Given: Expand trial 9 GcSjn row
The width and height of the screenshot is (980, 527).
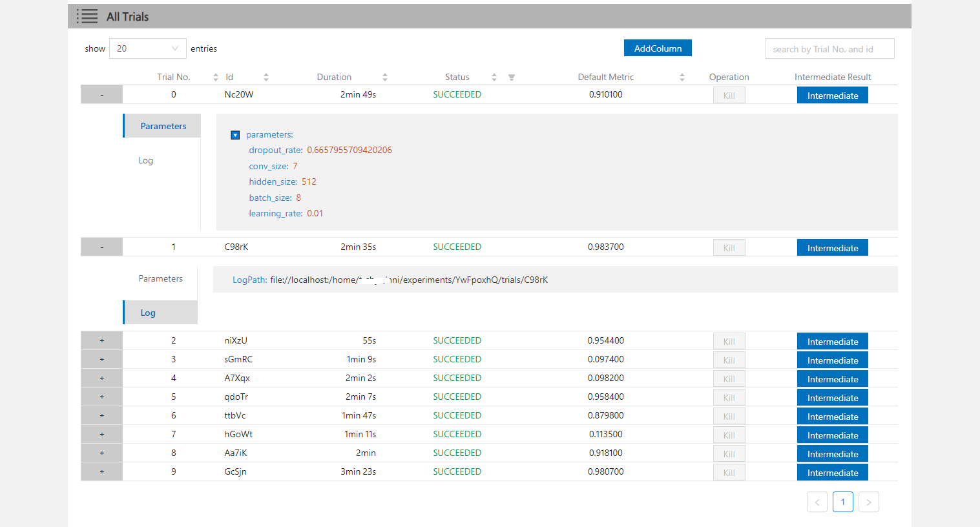Looking at the screenshot, I should pyautogui.click(x=101, y=472).
